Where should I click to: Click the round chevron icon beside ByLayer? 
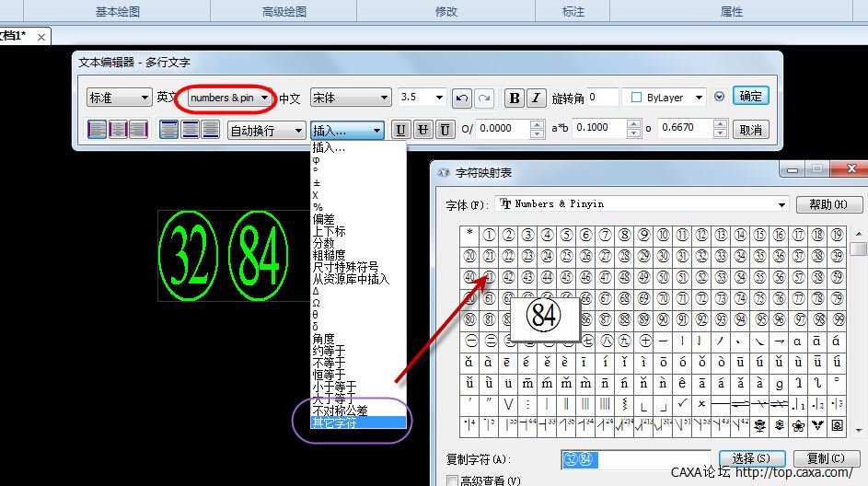719,97
